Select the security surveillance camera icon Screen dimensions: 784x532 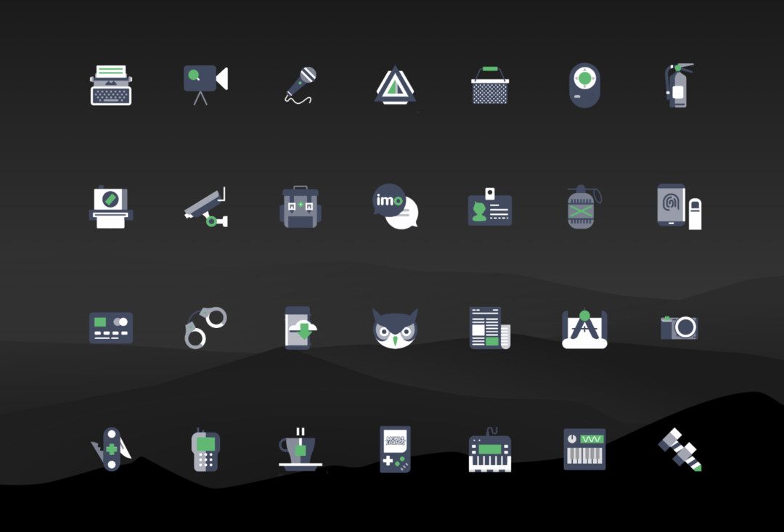[x=205, y=207]
